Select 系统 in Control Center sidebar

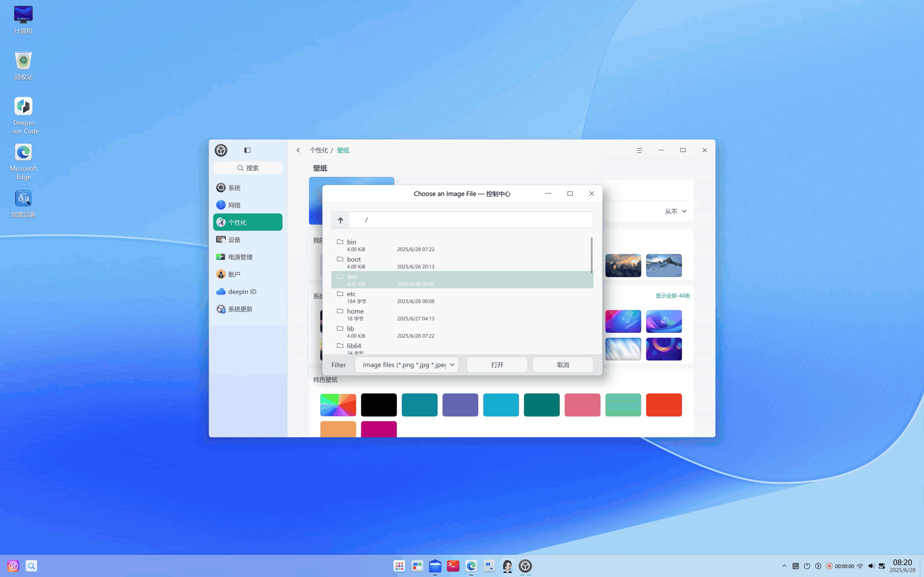point(248,188)
